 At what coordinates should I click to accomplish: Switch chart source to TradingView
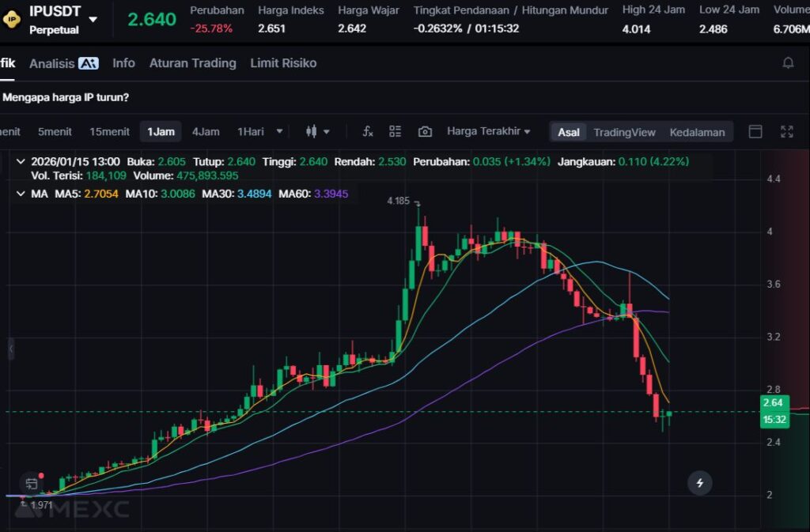624,132
